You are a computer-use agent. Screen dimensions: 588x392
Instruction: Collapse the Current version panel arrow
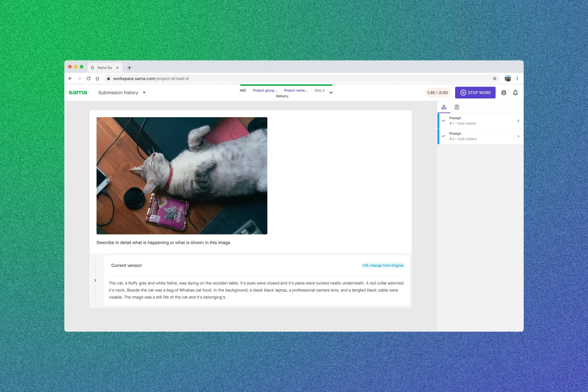[95, 280]
